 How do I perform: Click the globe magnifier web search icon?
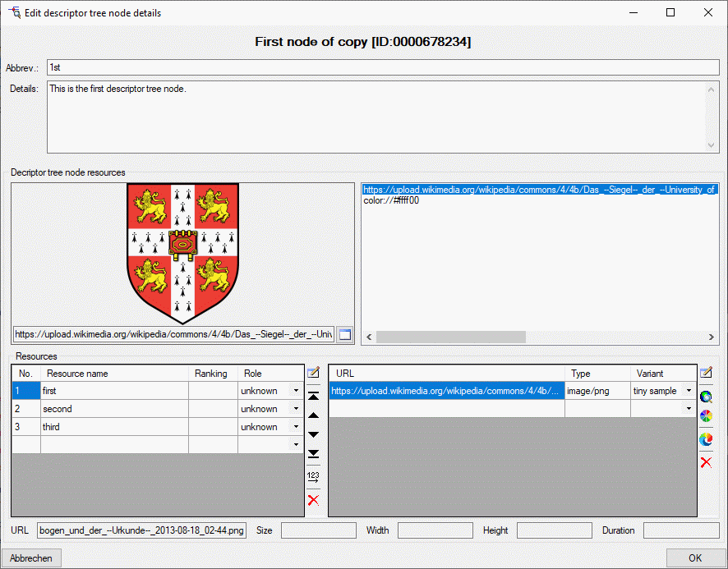pyautogui.click(x=706, y=397)
